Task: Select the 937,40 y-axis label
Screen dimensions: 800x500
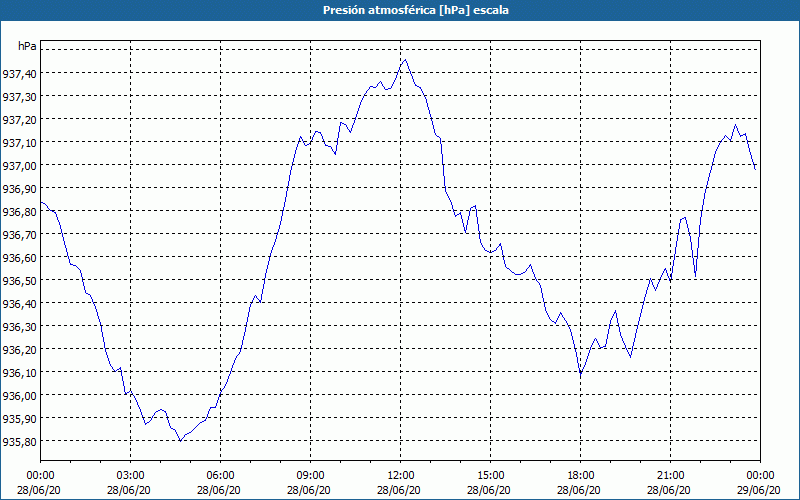Action: (20, 74)
